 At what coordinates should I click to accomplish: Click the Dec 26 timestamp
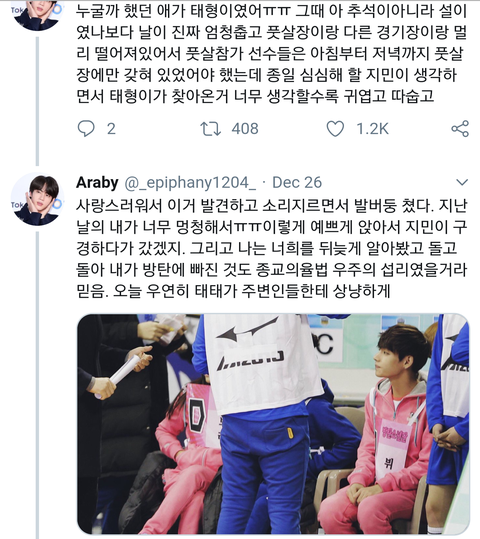pos(297,183)
